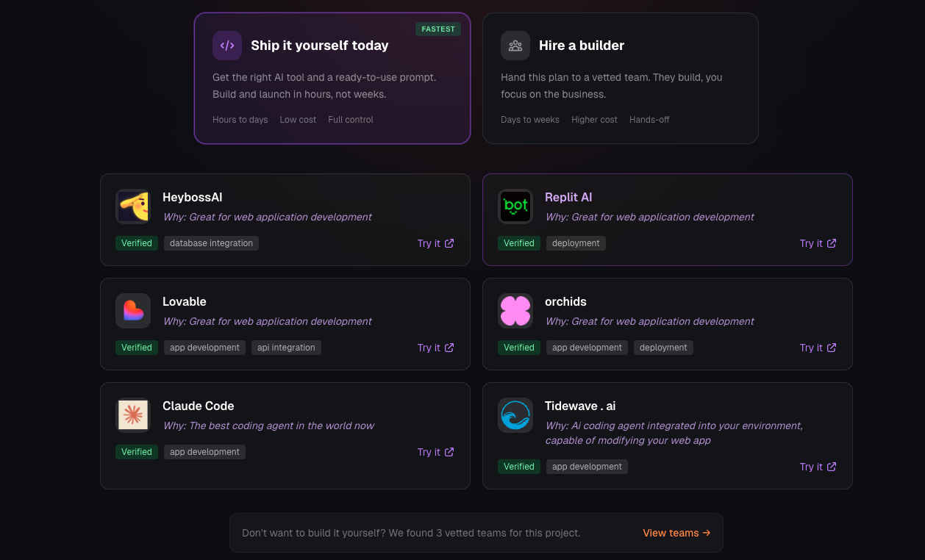Open the Try it link for Lovable
The width and height of the screenshot is (925, 560).
435,348
